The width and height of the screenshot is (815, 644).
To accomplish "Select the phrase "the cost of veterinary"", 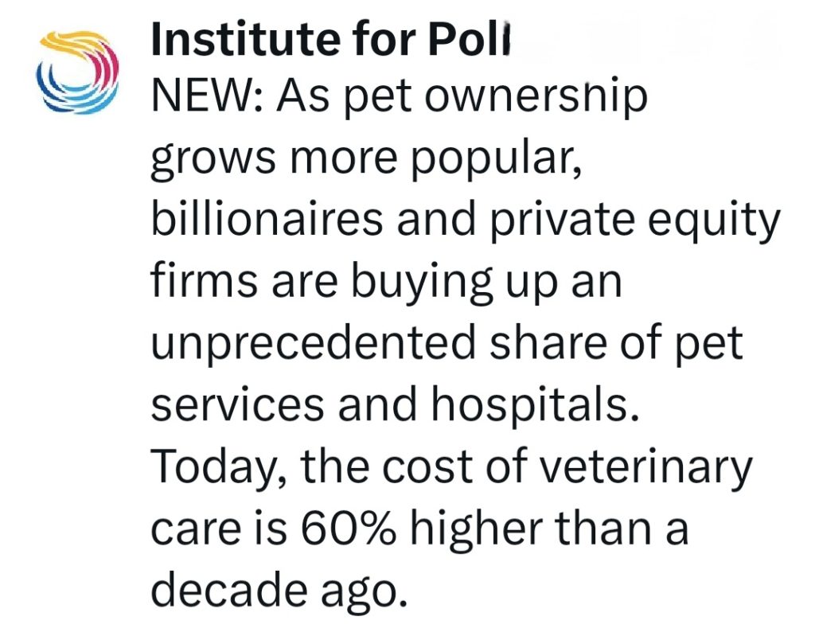I will click(527, 466).
